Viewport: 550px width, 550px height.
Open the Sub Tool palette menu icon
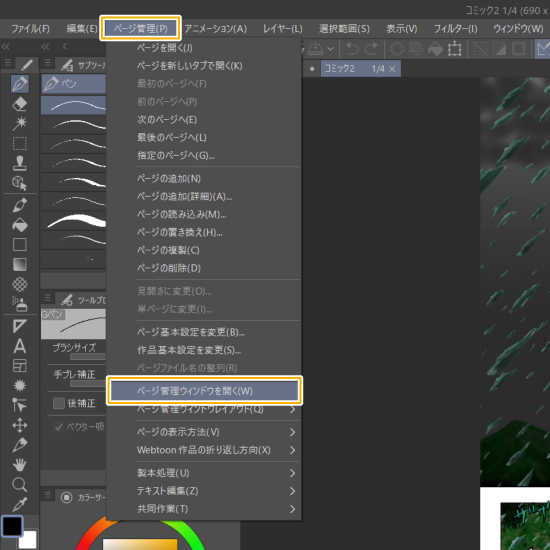47,63
